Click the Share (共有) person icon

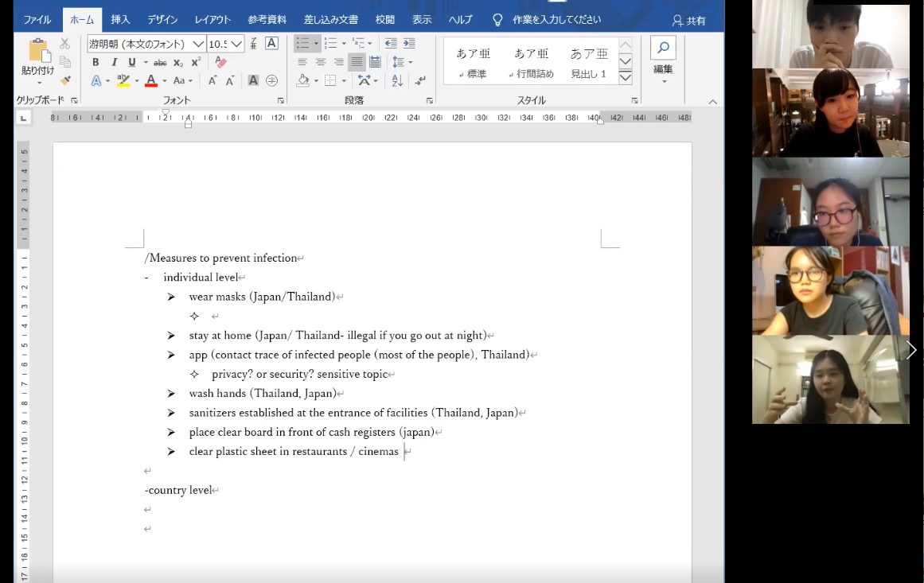point(677,21)
